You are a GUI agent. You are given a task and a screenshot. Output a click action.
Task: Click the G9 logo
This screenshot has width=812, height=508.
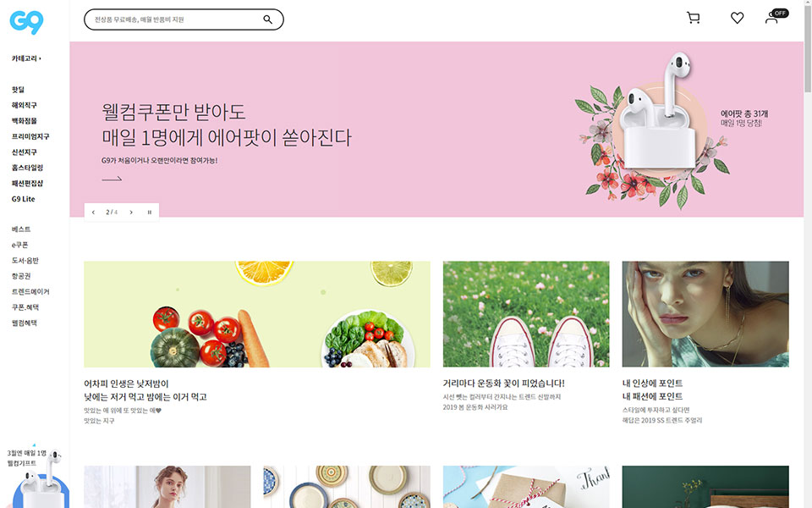pos(26,22)
